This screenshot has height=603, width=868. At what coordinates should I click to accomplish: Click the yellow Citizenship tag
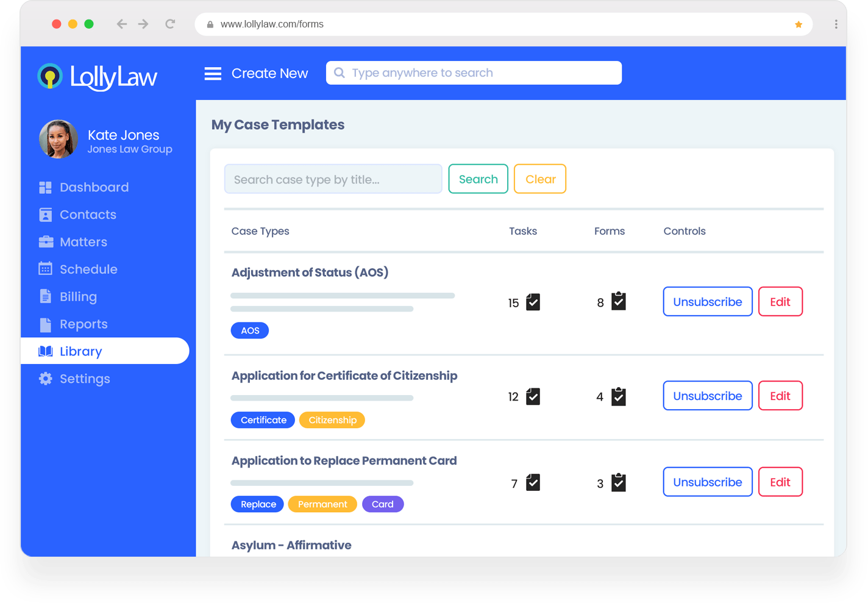(x=332, y=420)
